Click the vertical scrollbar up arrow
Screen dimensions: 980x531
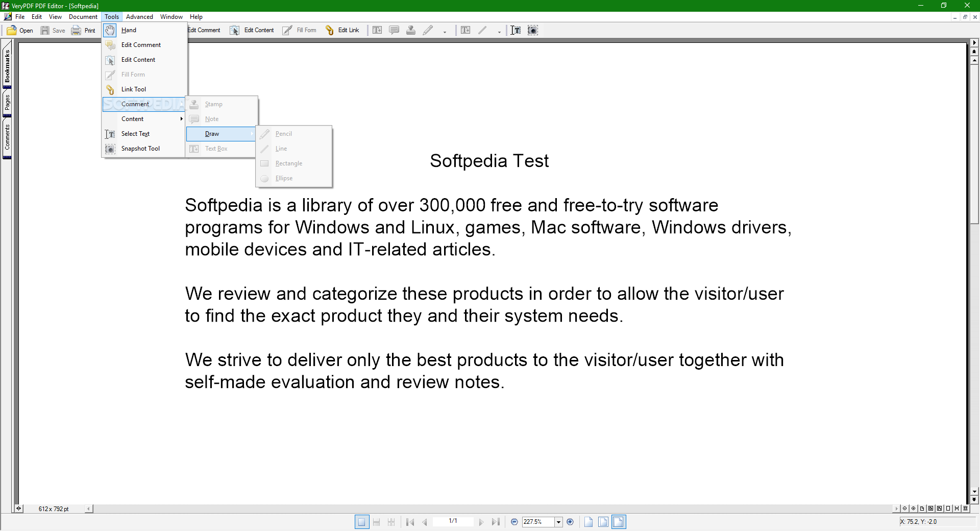[x=974, y=61]
